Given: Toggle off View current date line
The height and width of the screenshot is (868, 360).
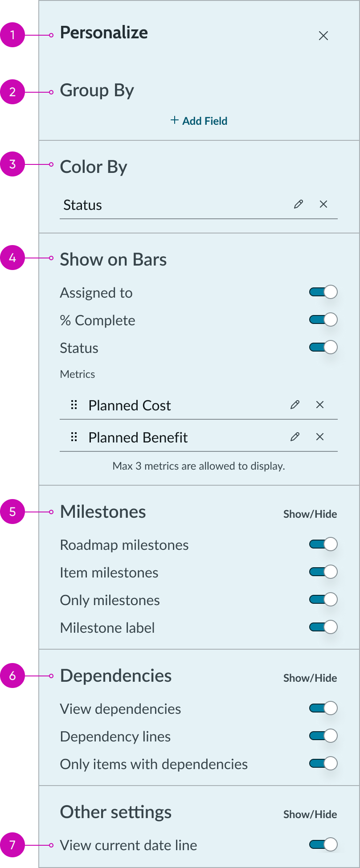Looking at the screenshot, I should (323, 845).
